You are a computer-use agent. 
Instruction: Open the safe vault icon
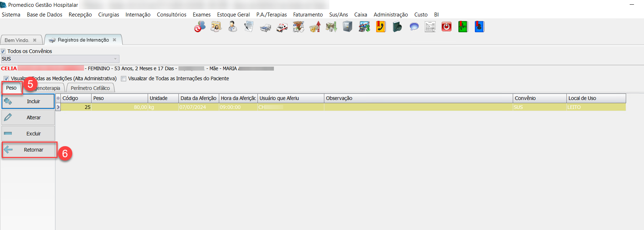348,27
